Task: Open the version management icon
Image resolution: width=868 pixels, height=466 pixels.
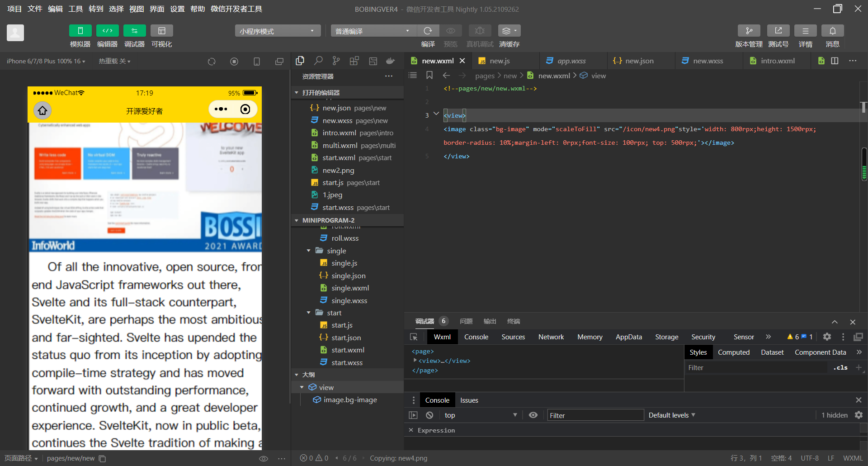Action: 749,31
